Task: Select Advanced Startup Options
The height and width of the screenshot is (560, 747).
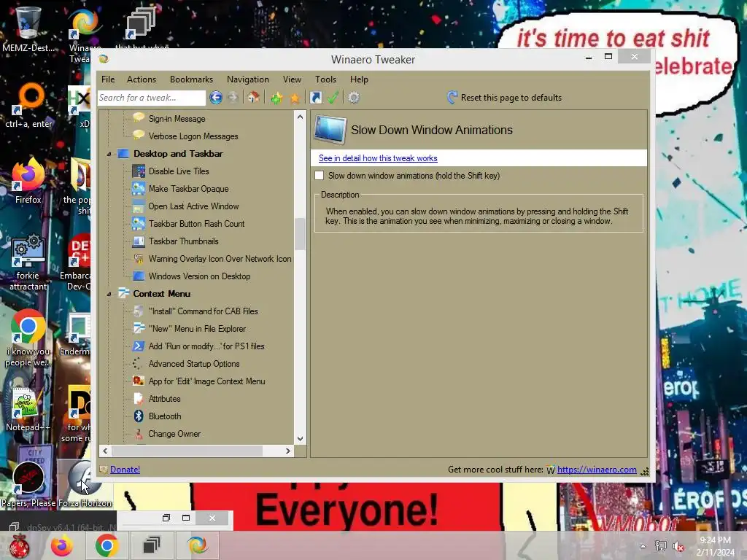Action: 194,364
